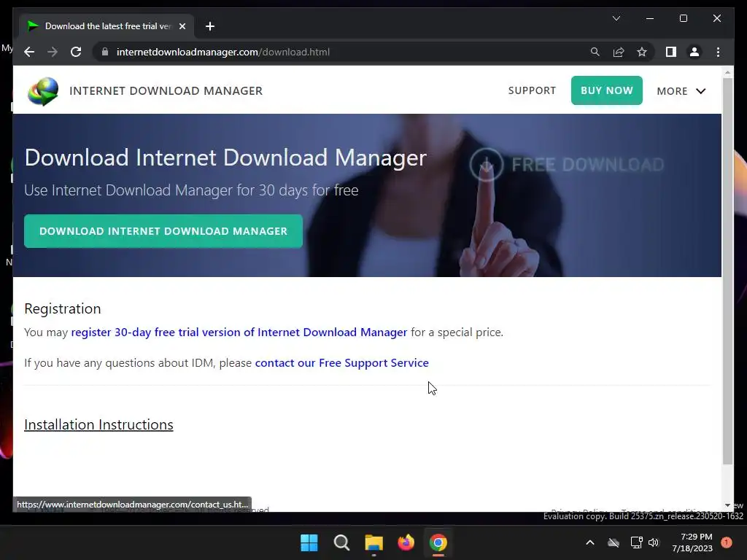
Task: Open register 30-day free trial version link
Action: point(239,332)
